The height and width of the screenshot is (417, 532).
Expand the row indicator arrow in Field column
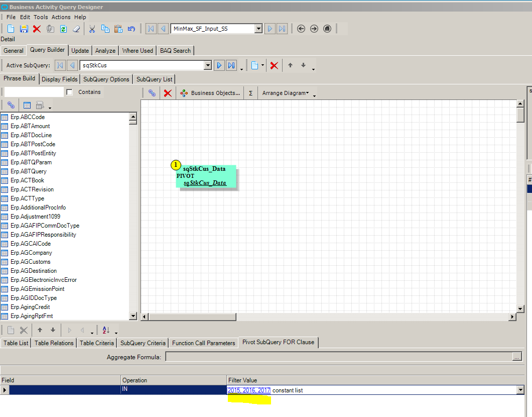point(5,390)
